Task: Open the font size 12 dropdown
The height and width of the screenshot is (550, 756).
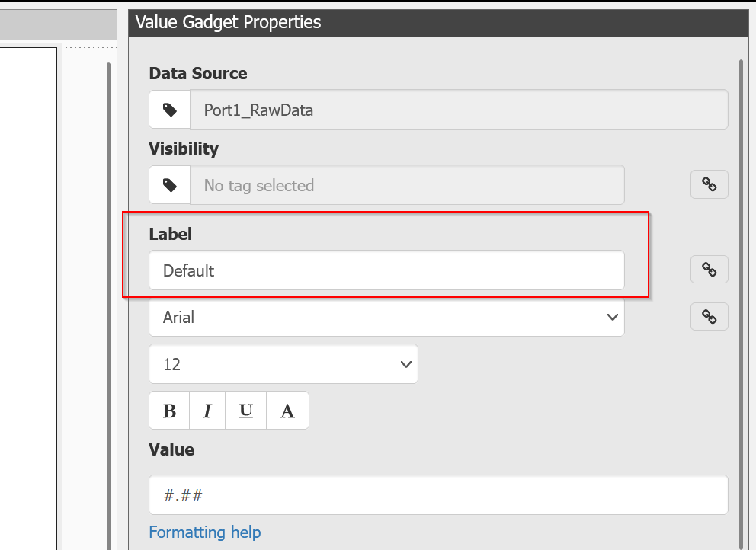Action: pyautogui.click(x=283, y=364)
